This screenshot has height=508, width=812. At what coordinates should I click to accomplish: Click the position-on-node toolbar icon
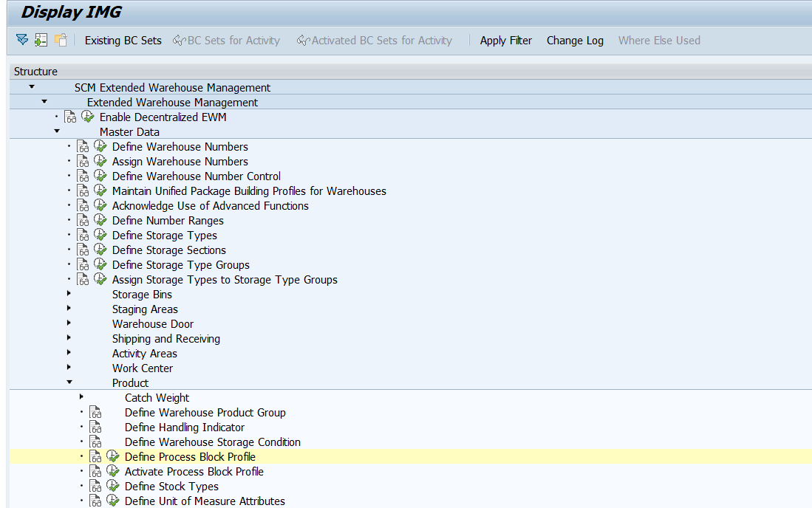point(41,40)
